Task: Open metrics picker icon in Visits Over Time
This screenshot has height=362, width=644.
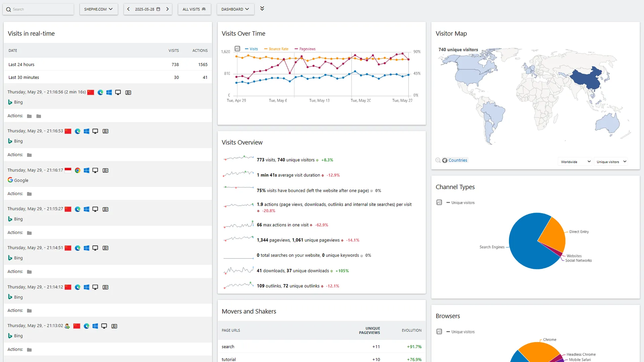Action: tap(237, 49)
